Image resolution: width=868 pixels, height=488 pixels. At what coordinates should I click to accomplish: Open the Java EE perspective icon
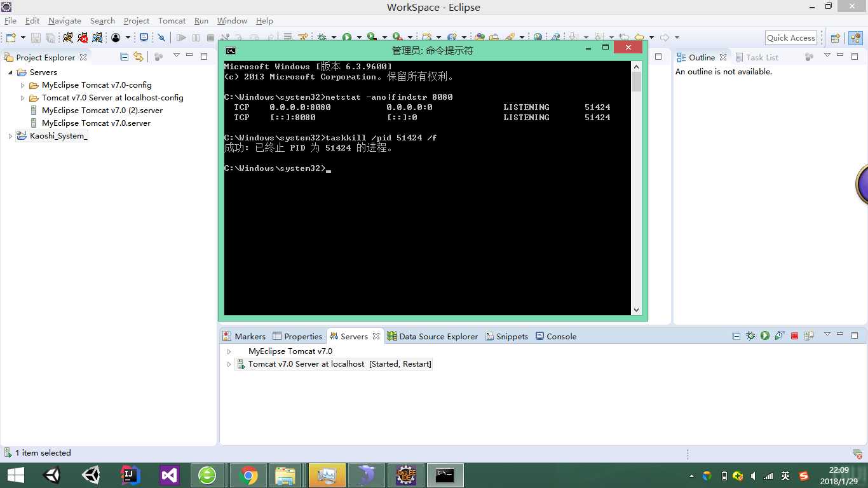pos(855,37)
